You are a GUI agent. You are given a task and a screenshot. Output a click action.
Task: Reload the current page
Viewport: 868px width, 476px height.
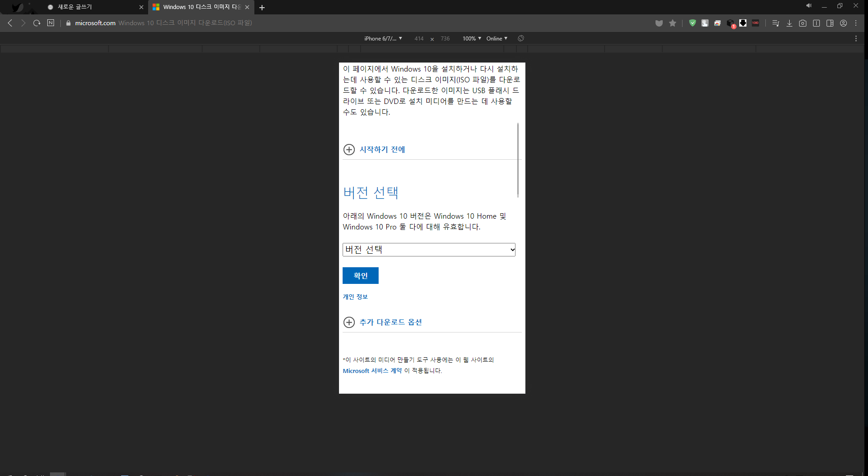point(37,23)
